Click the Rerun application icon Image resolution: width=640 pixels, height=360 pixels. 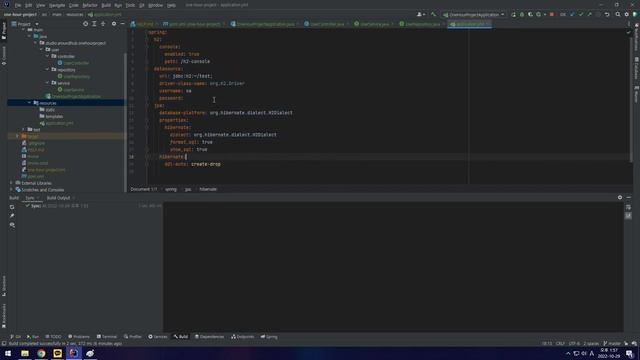point(513,15)
